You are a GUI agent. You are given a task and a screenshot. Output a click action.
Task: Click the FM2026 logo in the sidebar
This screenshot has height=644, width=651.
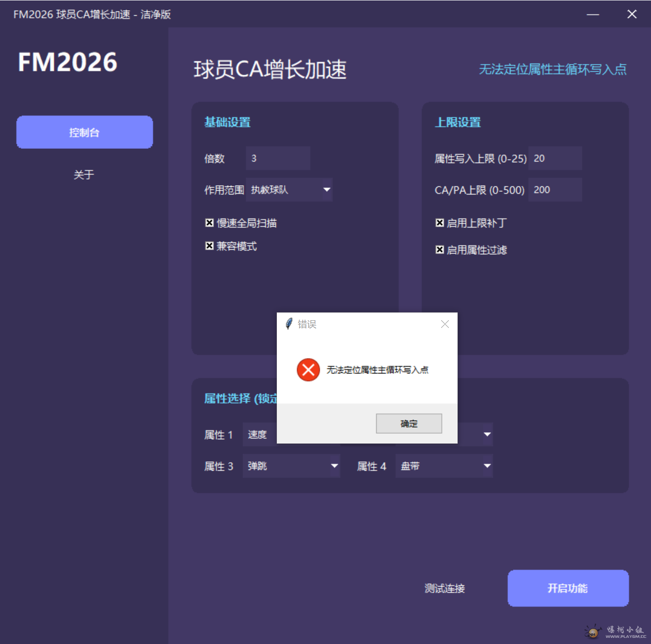click(67, 62)
